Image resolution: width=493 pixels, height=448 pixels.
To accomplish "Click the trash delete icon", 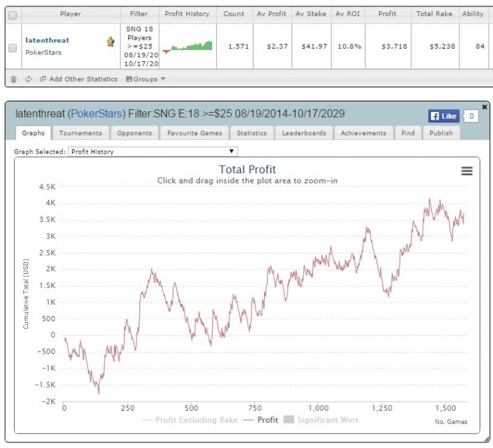I will (13, 79).
